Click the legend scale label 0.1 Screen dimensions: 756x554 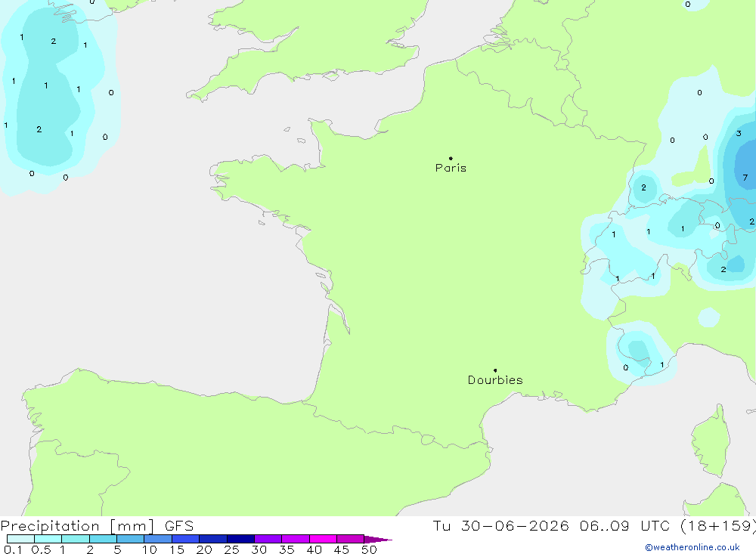(13, 549)
